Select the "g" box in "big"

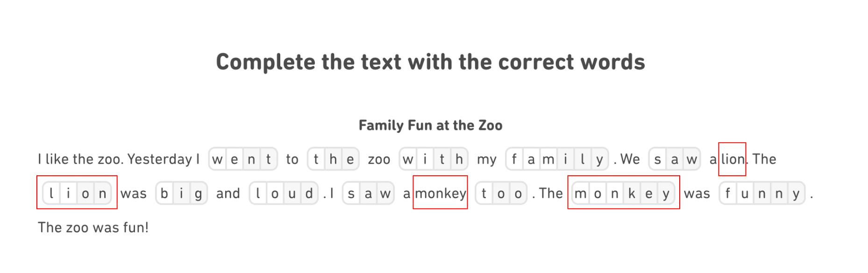[199, 194]
